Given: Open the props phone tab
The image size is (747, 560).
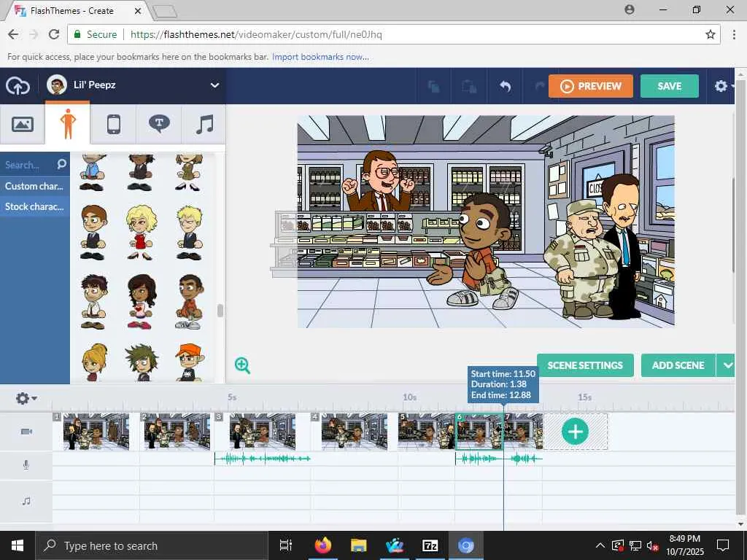Looking at the screenshot, I should [113, 124].
